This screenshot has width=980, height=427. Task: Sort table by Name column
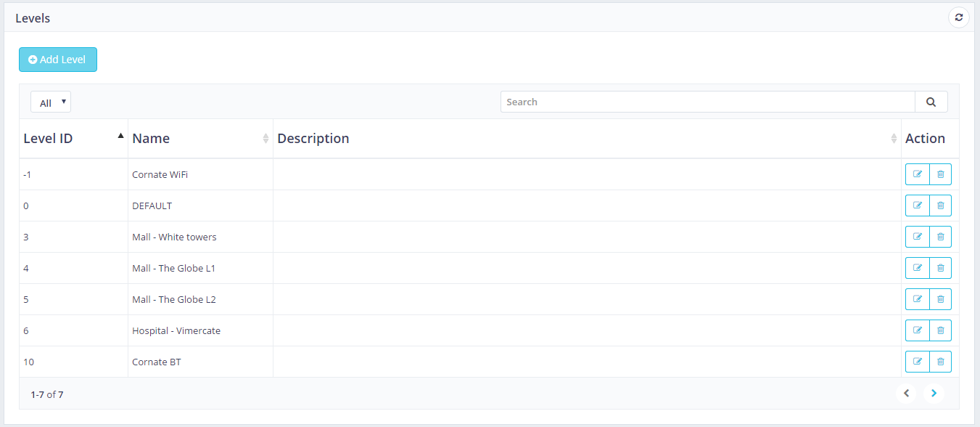[200, 139]
